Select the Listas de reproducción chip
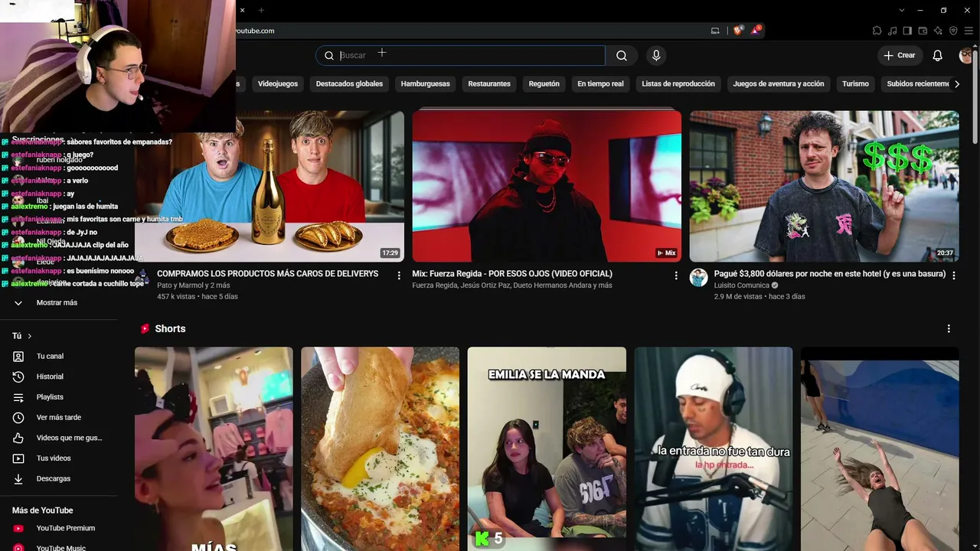This screenshot has height=551, width=980. tap(678, 84)
